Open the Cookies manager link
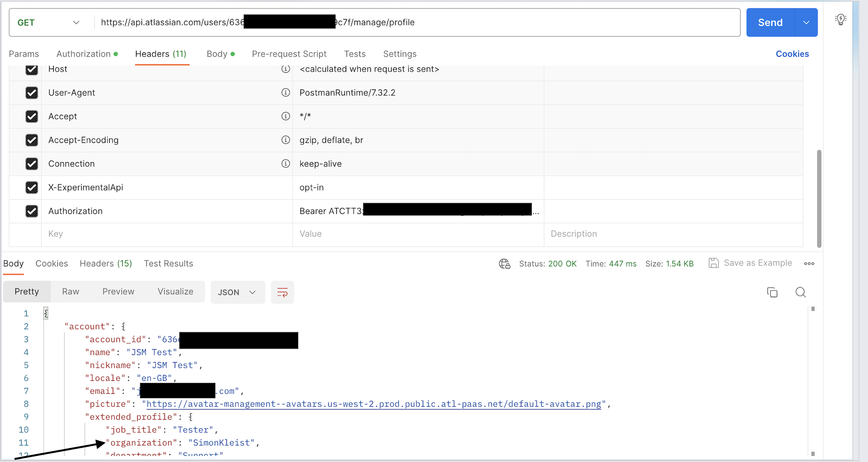Screen dimensions: 868x462 coord(792,54)
